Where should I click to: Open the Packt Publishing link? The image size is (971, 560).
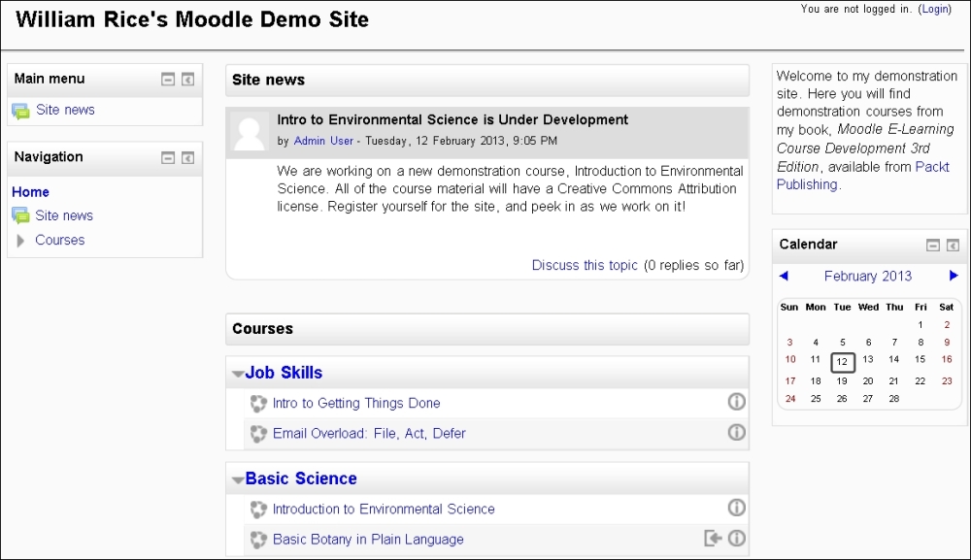pyautogui.click(x=862, y=176)
